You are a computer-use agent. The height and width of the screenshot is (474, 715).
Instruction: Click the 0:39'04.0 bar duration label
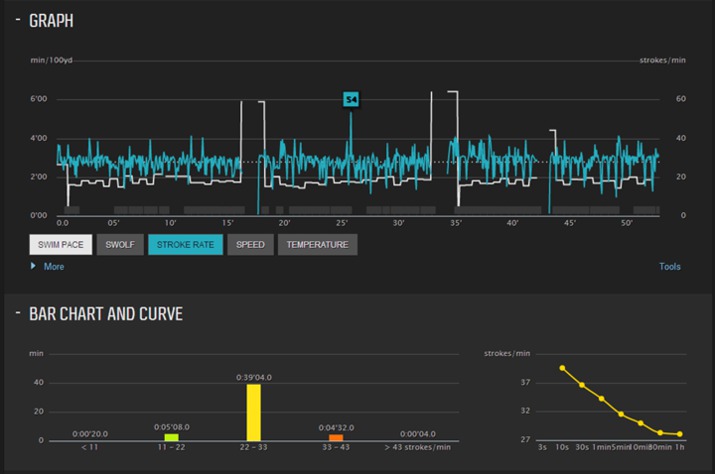[x=254, y=377]
